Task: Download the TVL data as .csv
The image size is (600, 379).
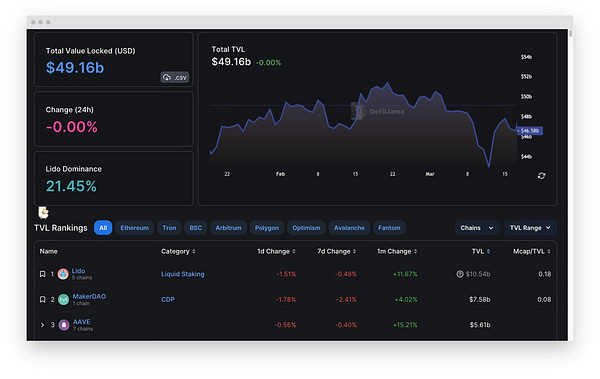Action: (174, 77)
